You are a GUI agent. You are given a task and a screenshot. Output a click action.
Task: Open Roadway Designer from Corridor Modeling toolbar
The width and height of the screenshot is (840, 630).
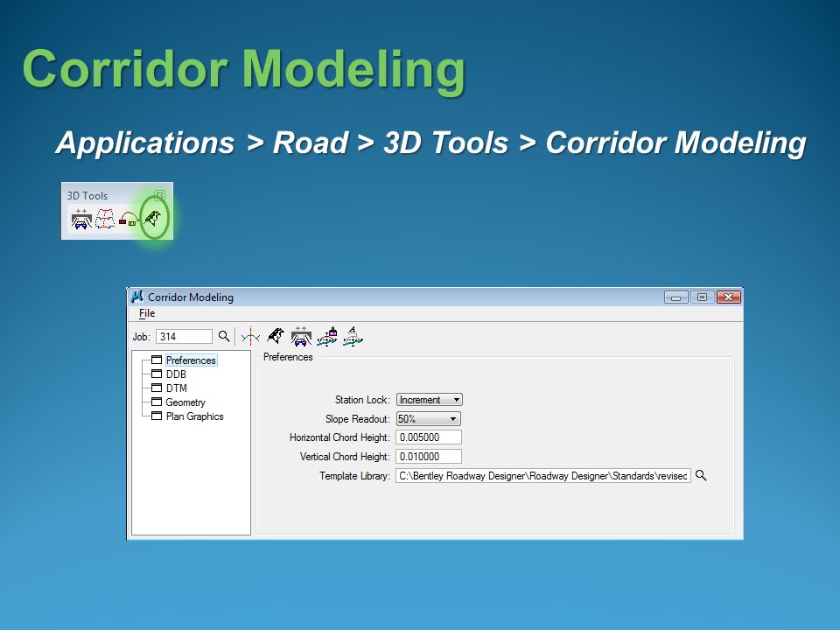click(276, 336)
